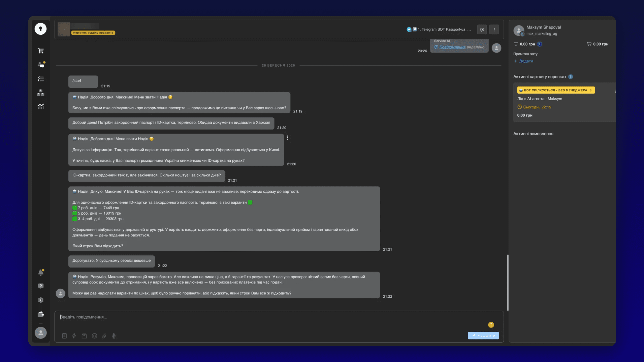
Task: Click the chat scrollbar thumb
Action: (508, 283)
